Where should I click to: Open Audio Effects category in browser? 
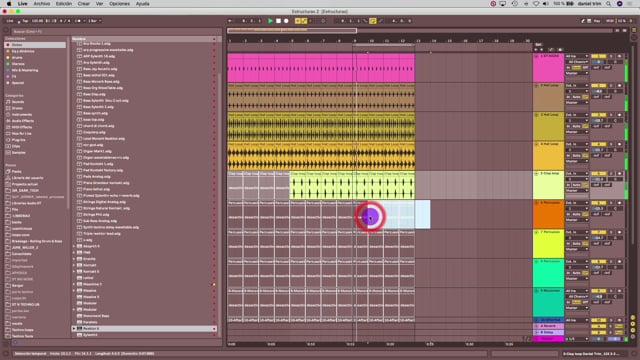[22, 121]
